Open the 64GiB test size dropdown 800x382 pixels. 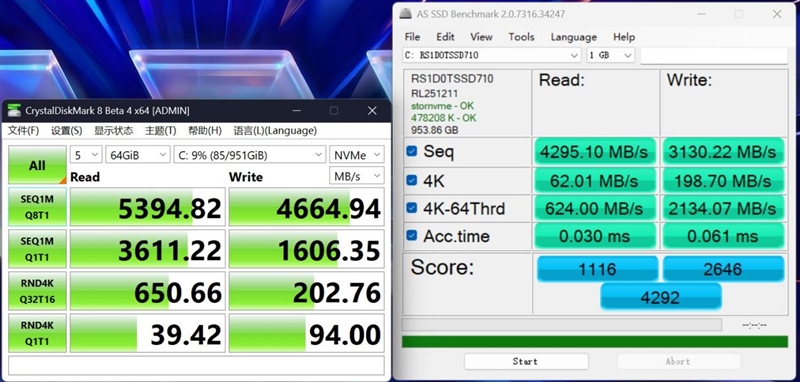(138, 155)
